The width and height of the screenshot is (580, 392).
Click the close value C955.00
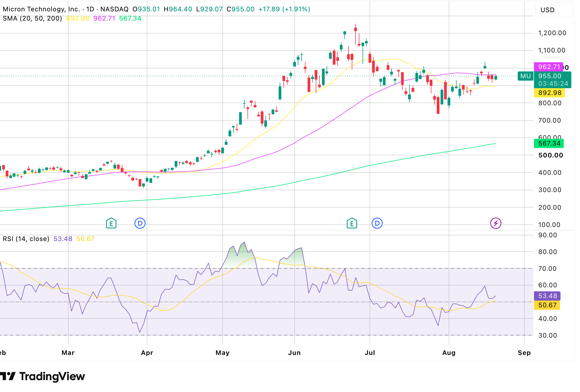click(240, 9)
